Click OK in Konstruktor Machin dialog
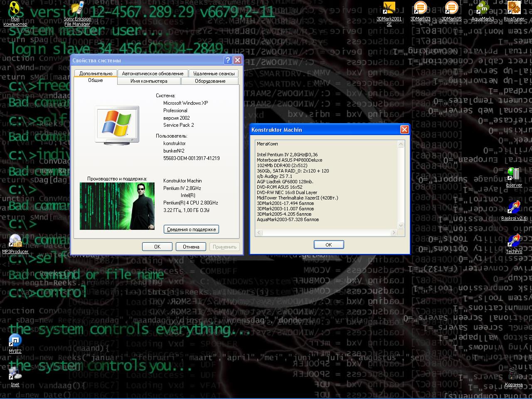 click(328, 244)
